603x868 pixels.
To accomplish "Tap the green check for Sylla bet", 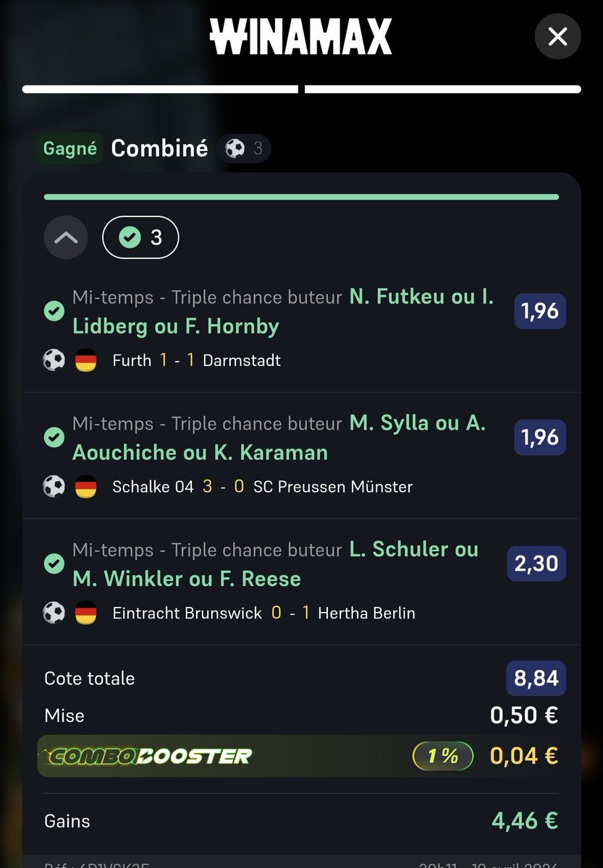I will pos(54,437).
